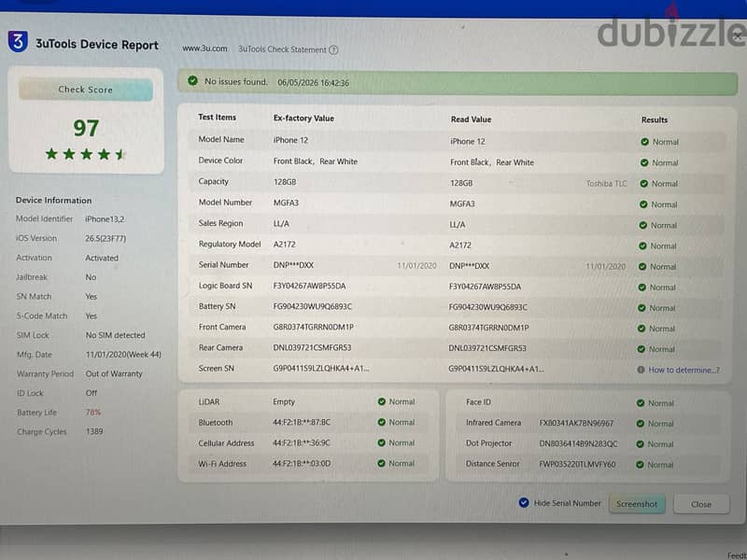Select the Charge Cycles value 1389
Image resolution: width=747 pixels, height=560 pixels.
pyautogui.click(x=94, y=431)
